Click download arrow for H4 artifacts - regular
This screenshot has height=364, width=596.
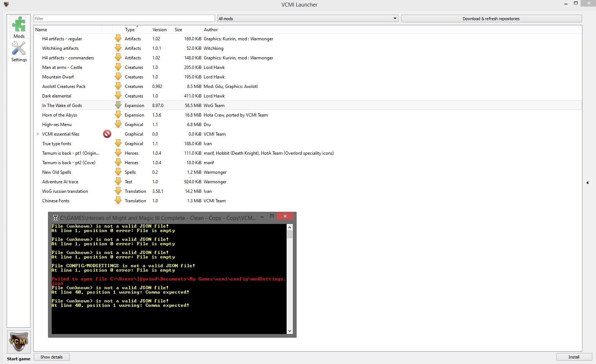pos(118,38)
